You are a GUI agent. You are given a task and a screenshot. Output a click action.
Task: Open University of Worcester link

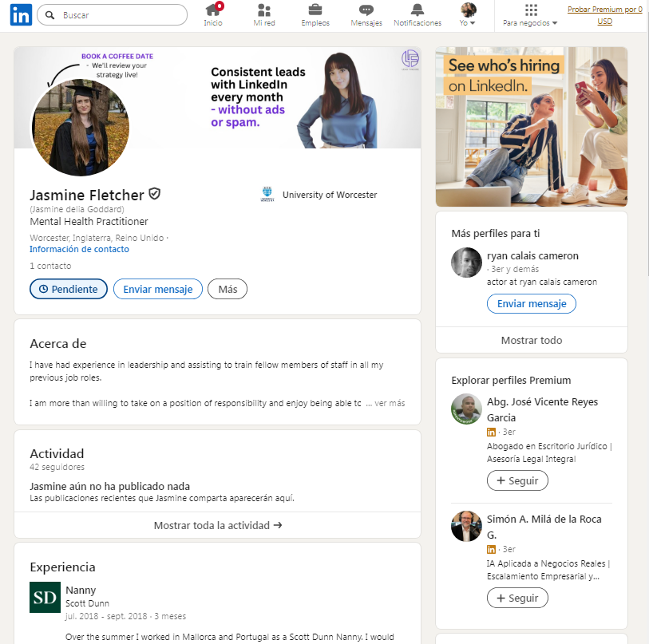(x=330, y=195)
